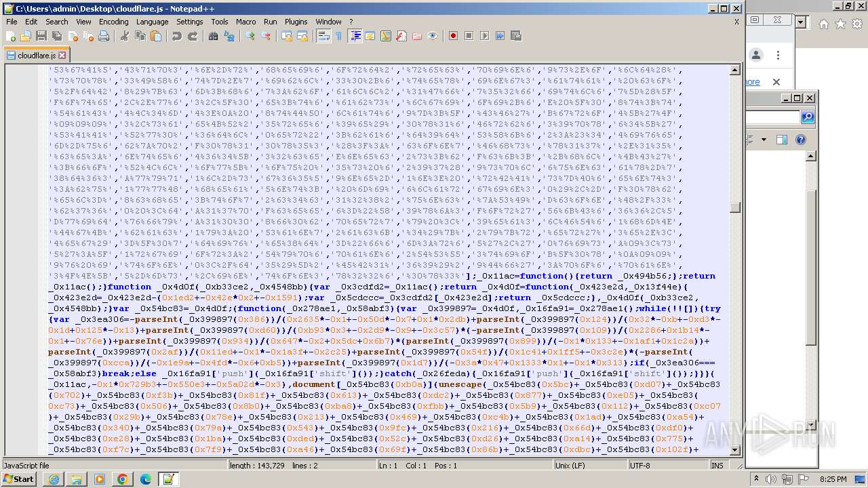Print the document using the printer icon
The width and height of the screenshot is (868, 488).
tap(104, 36)
